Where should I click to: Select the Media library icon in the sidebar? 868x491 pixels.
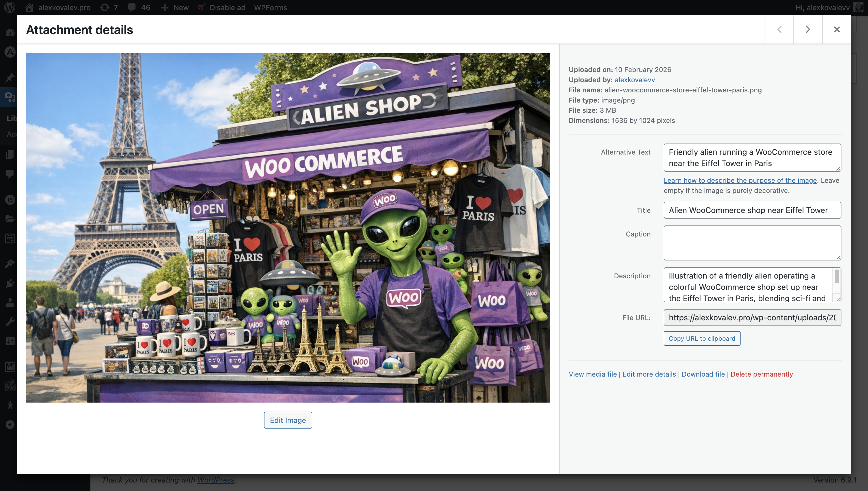[x=10, y=97]
